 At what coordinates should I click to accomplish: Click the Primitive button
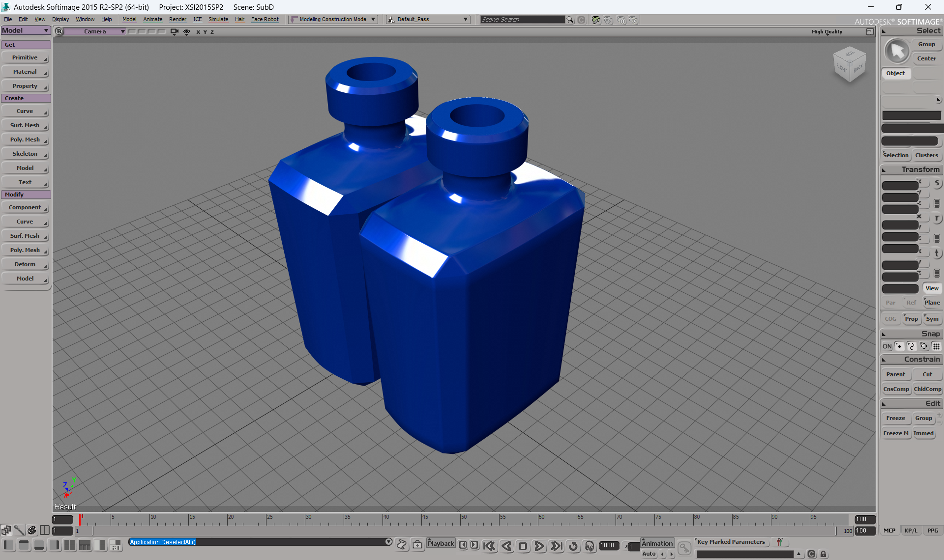[x=25, y=58]
